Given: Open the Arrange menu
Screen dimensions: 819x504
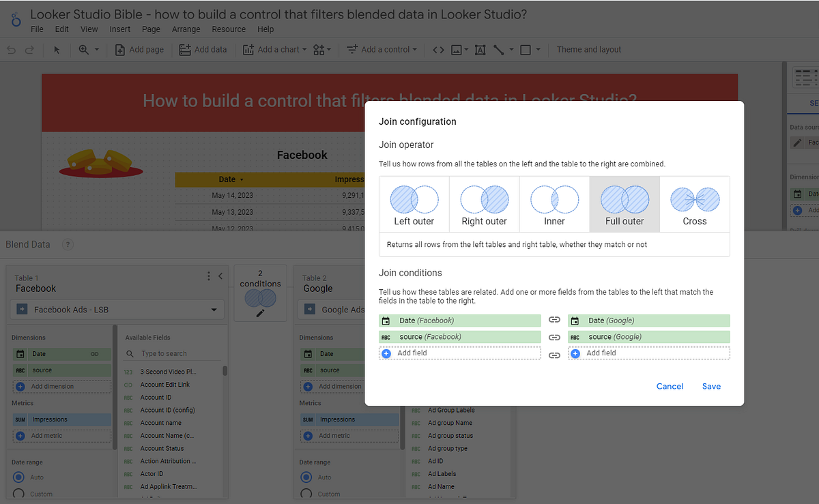Looking at the screenshot, I should (186, 29).
